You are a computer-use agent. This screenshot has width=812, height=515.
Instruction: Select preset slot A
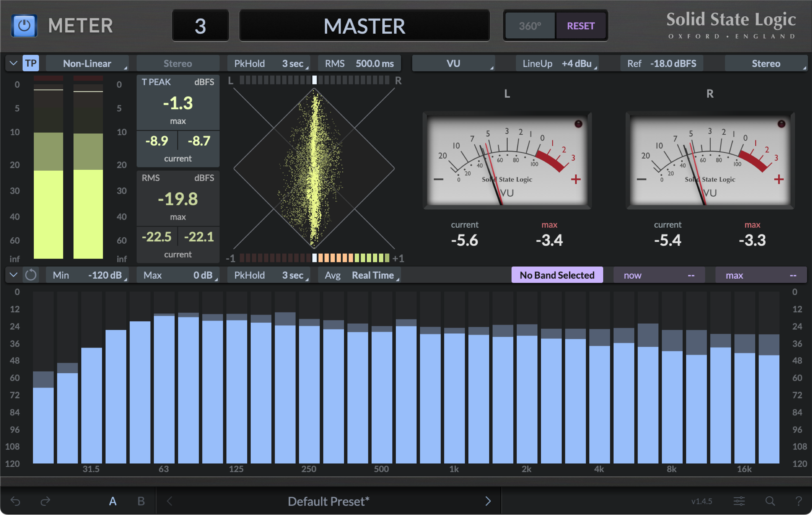[113, 501]
